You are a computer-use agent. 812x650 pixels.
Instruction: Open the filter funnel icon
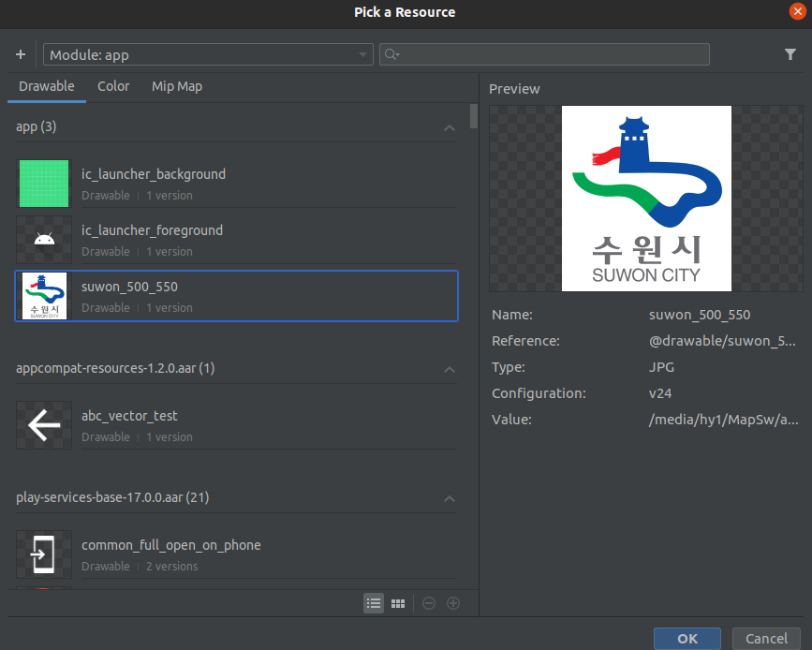tap(790, 54)
